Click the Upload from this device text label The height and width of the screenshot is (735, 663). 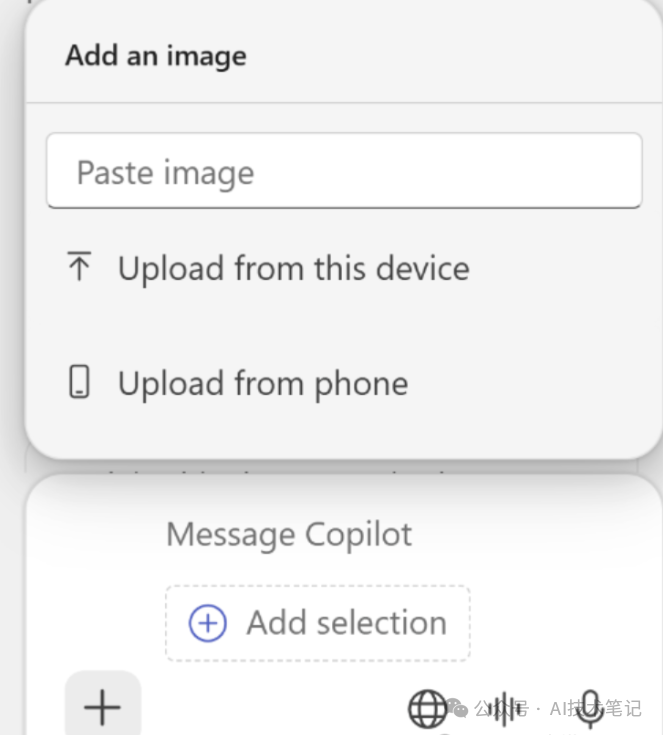pyautogui.click(x=294, y=269)
